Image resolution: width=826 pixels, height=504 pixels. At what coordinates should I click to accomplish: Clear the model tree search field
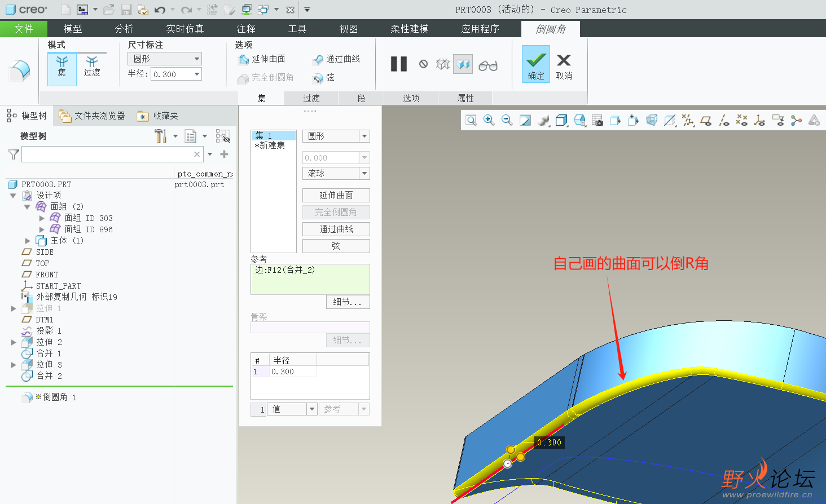pyautogui.click(x=197, y=154)
